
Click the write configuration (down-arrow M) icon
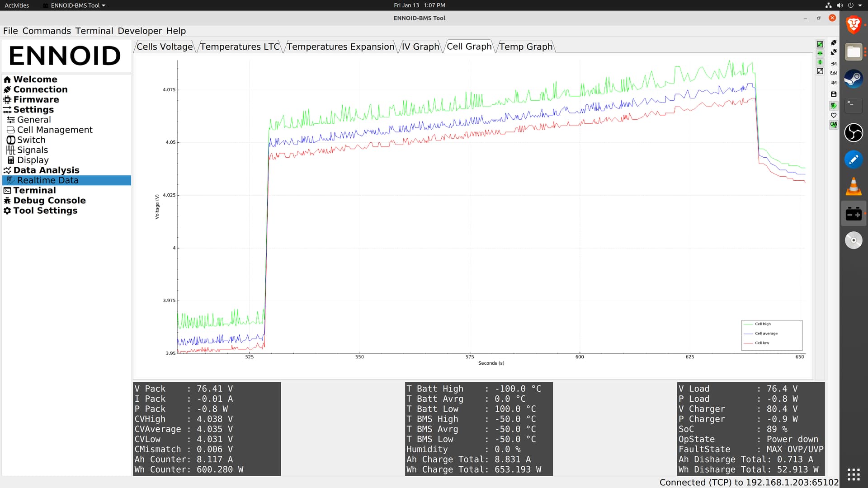[834, 83]
